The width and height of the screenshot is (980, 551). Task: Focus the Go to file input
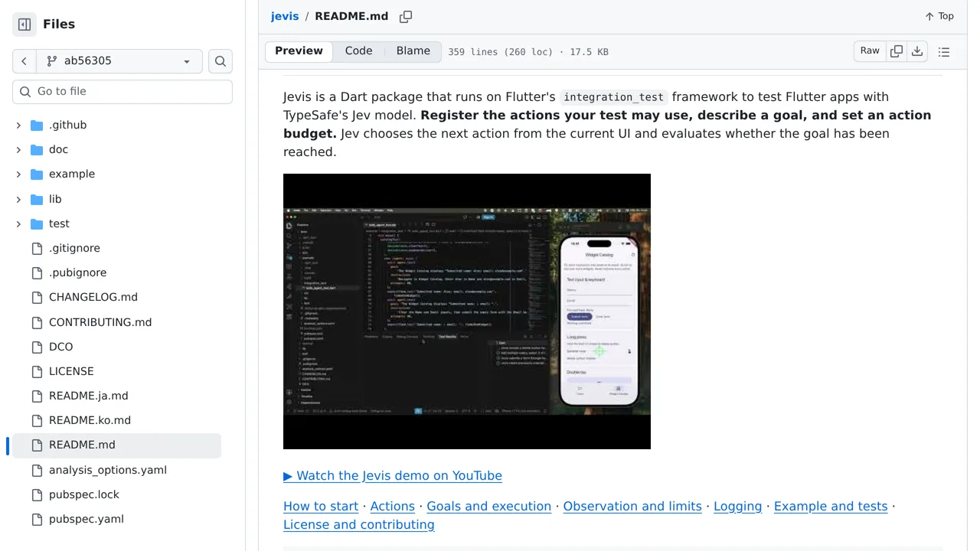click(x=122, y=91)
